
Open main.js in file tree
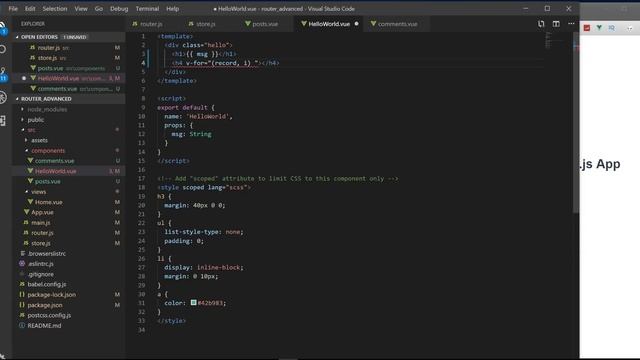[x=69, y=222]
